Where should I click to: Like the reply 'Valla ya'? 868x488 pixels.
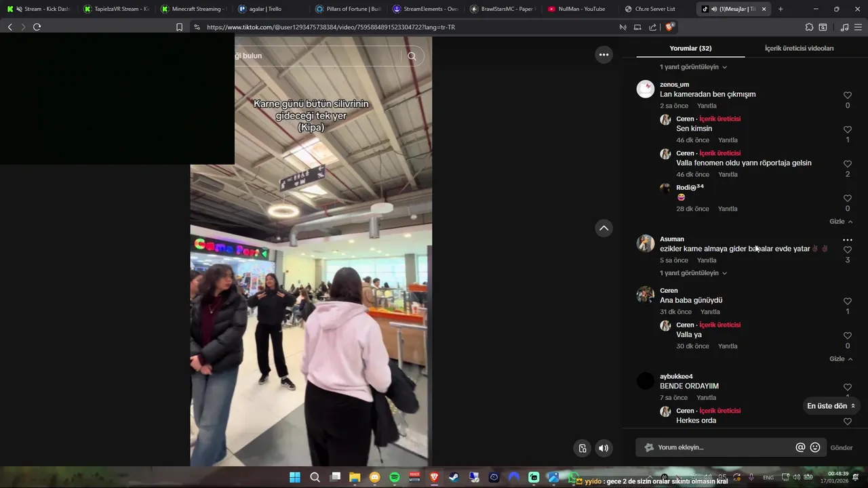click(x=847, y=335)
